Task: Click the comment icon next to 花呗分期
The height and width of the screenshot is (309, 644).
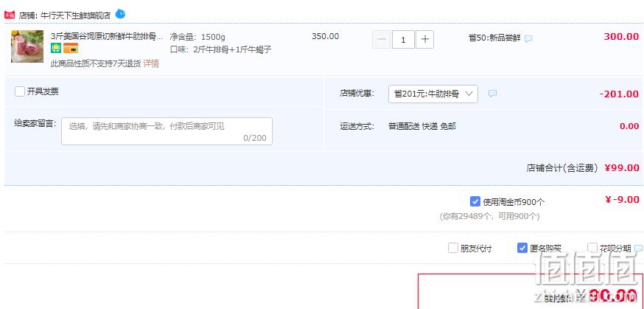Action: click(x=639, y=249)
